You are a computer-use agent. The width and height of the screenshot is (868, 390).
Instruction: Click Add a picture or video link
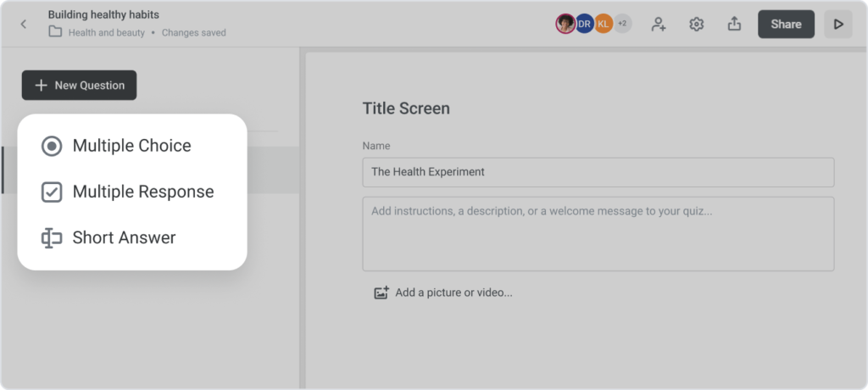pos(453,292)
